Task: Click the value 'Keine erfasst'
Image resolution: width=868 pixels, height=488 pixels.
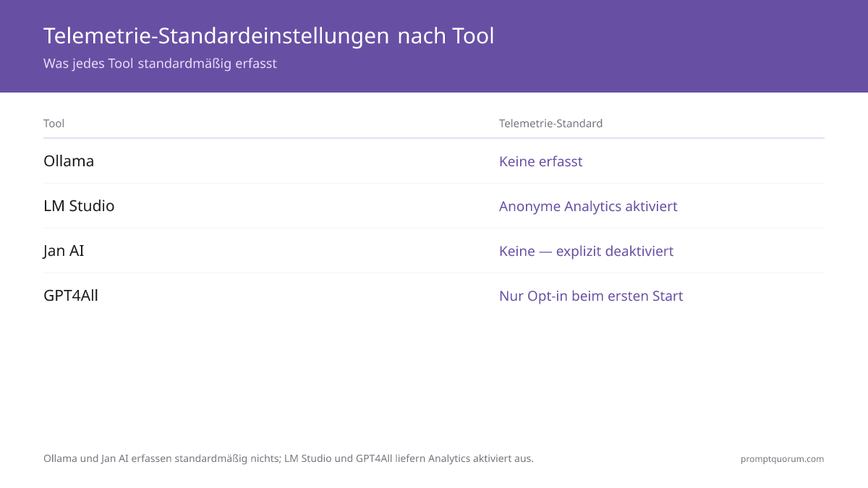Action: pos(540,161)
